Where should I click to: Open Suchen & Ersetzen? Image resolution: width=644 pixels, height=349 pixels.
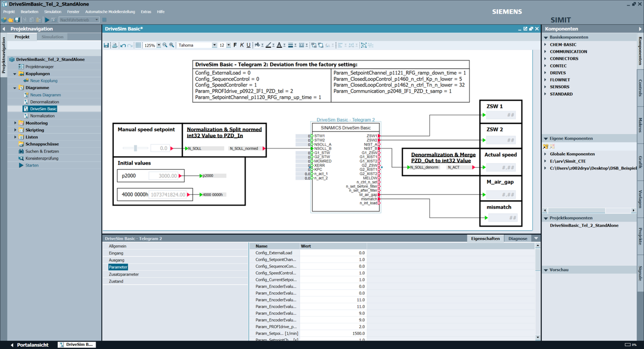(x=42, y=151)
